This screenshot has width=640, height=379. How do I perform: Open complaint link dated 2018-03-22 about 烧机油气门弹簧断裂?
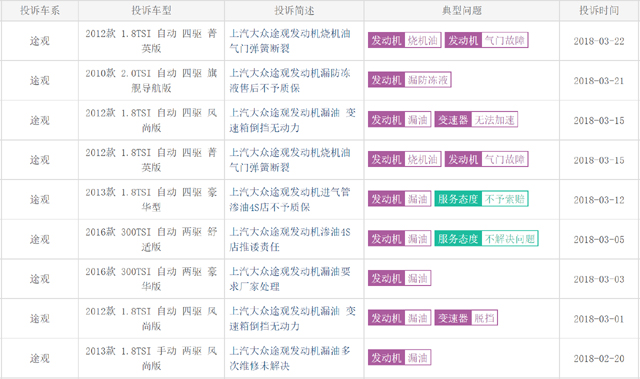[x=290, y=41]
